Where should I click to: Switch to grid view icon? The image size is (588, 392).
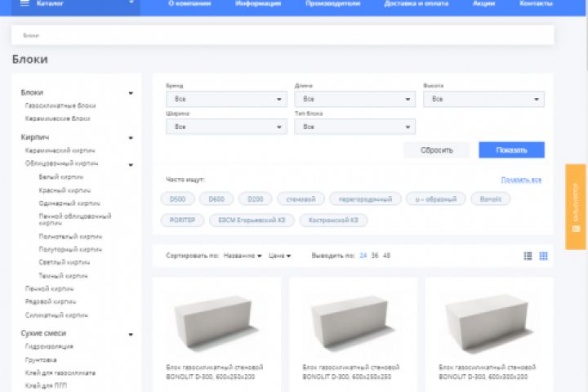click(543, 256)
